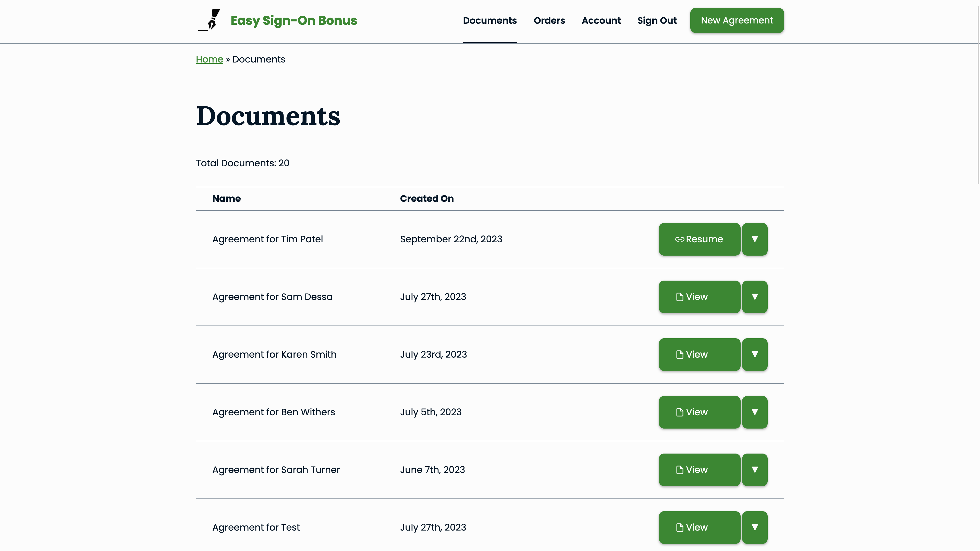
Task: Resume the Tim Patel agreement
Action: pyautogui.click(x=699, y=239)
